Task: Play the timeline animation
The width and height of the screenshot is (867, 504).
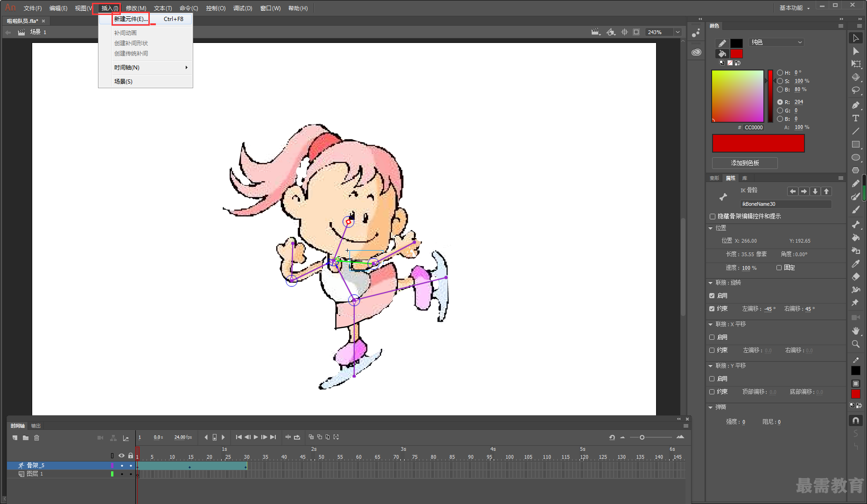Action: tap(256, 437)
